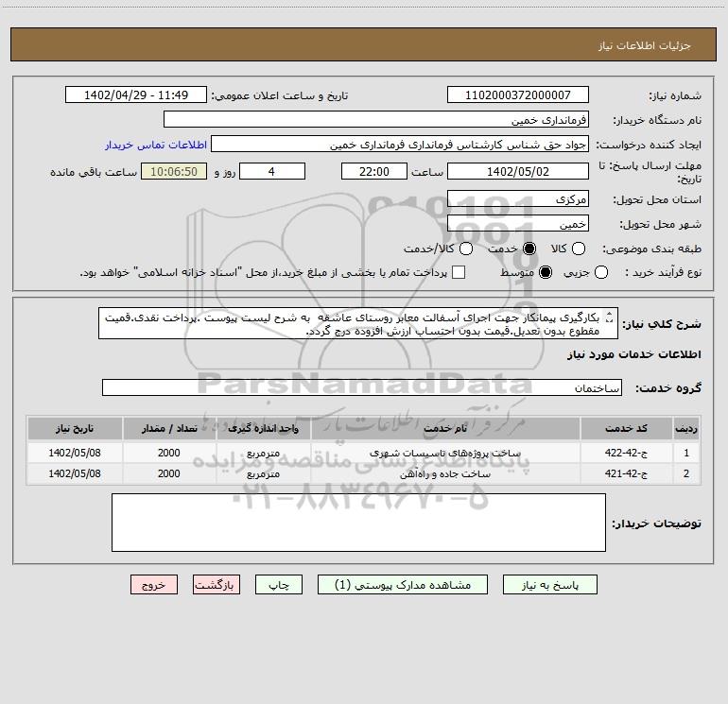The height and width of the screenshot is (704, 728).
Task: Click the announcement date 1402/04/29 field
Action: coord(136,94)
